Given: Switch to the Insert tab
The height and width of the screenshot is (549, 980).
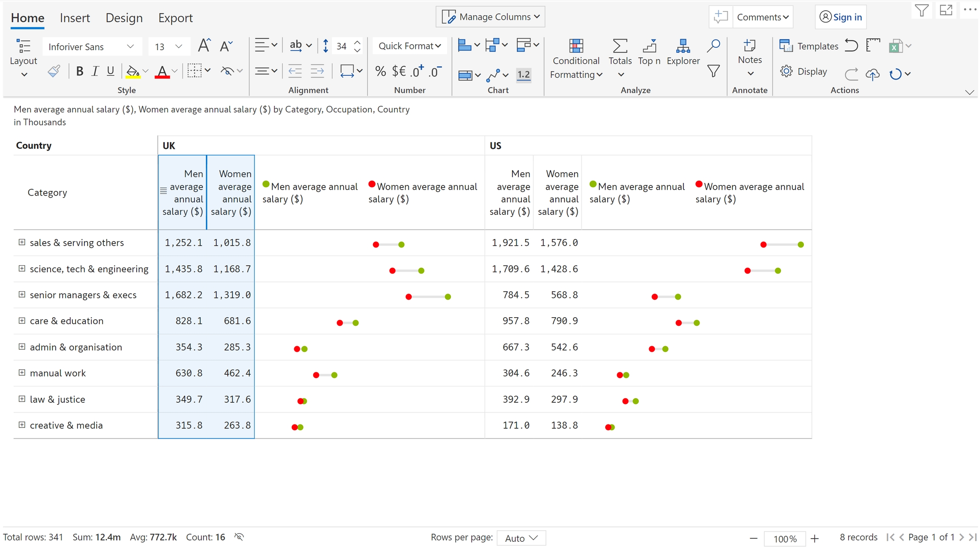Looking at the screenshot, I should coord(75,18).
